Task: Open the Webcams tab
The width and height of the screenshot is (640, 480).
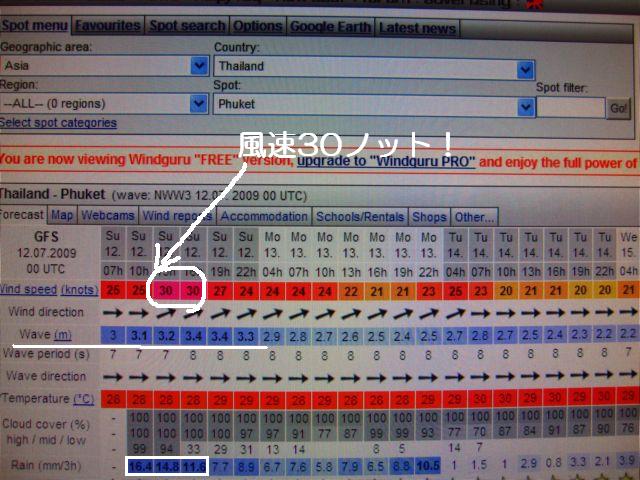Action: [x=107, y=215]
